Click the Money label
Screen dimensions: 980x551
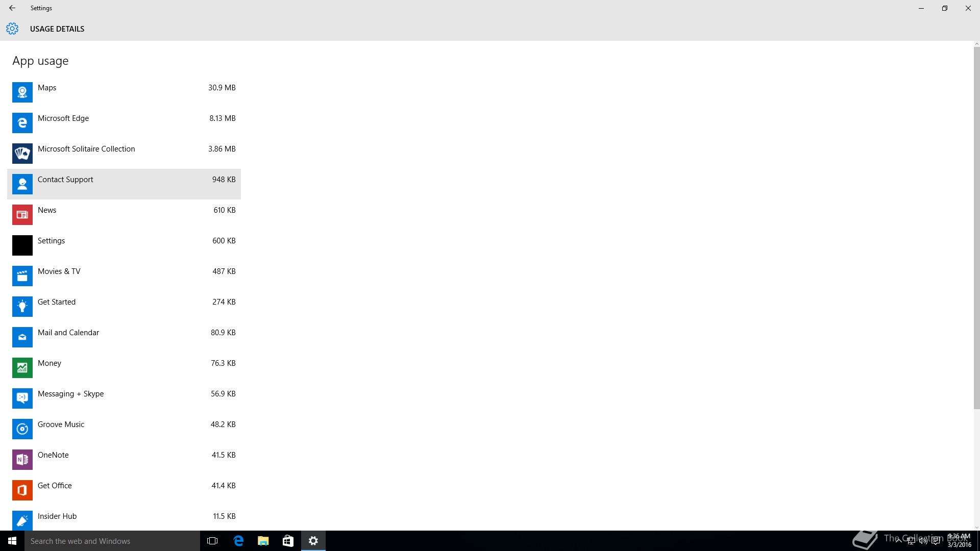(x=50, y=363)
